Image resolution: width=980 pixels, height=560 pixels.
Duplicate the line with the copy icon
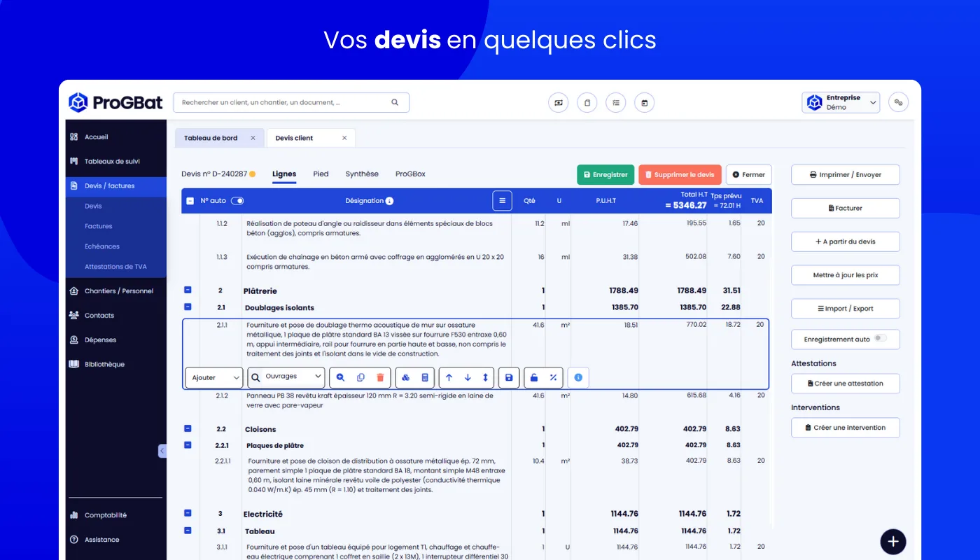(x=360, y=377)
